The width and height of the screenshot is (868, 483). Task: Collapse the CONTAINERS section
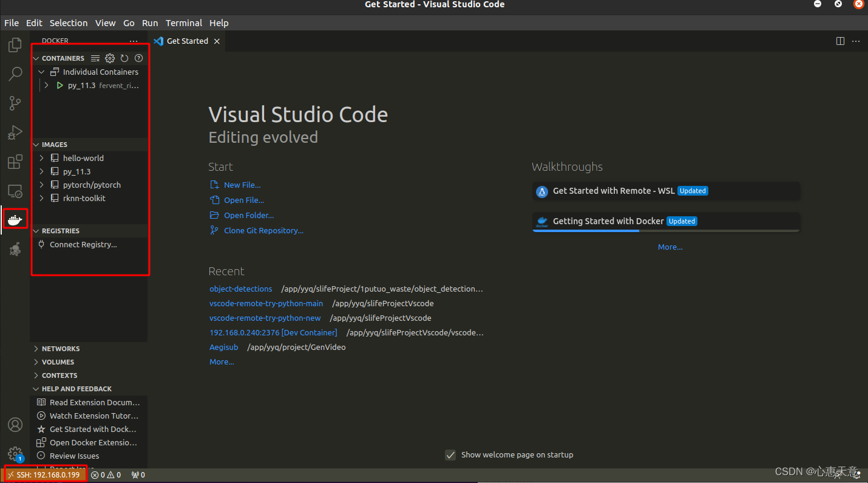click(x=36, y=58)
